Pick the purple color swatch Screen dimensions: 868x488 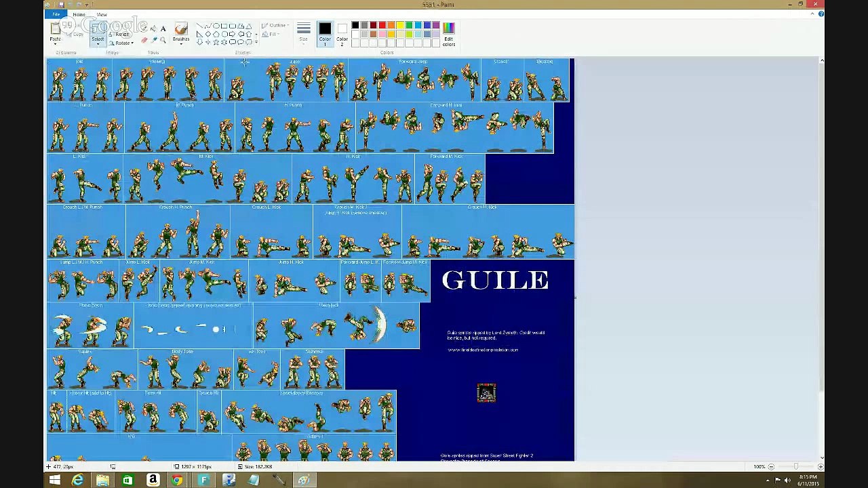436,25
